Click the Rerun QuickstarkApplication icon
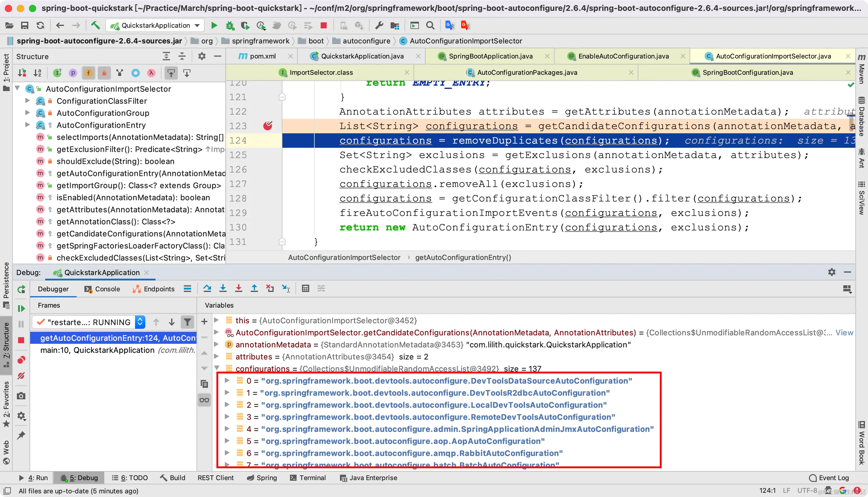The image size is (868, 497). [21, 290]
